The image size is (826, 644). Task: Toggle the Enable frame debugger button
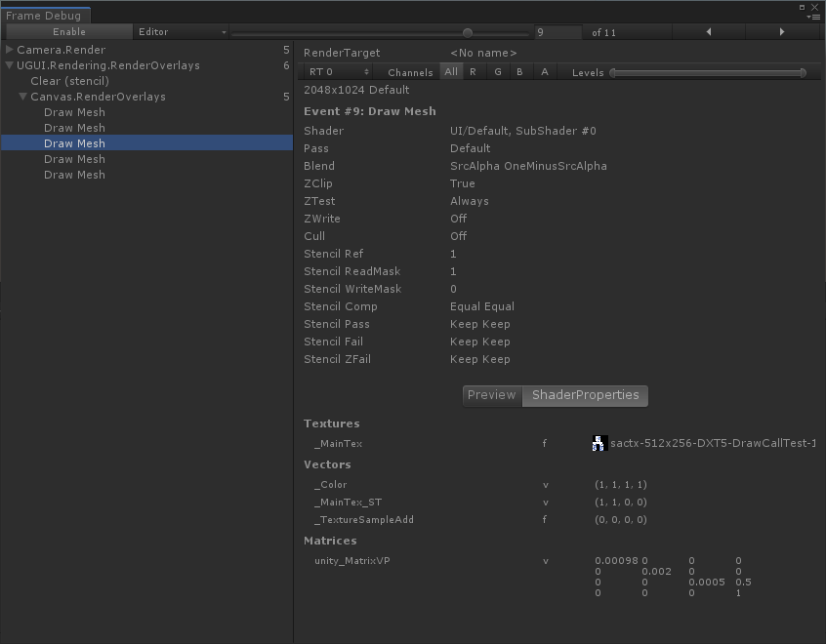tap(68, 32)
